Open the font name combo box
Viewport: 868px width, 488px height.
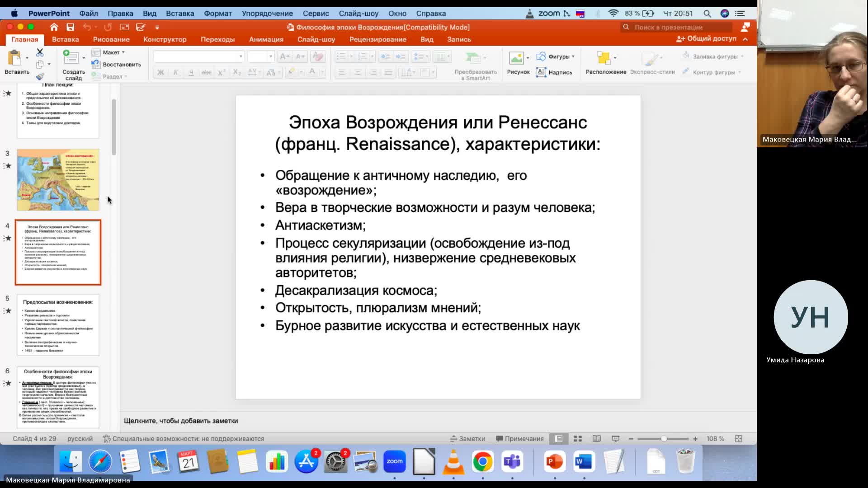198,56
